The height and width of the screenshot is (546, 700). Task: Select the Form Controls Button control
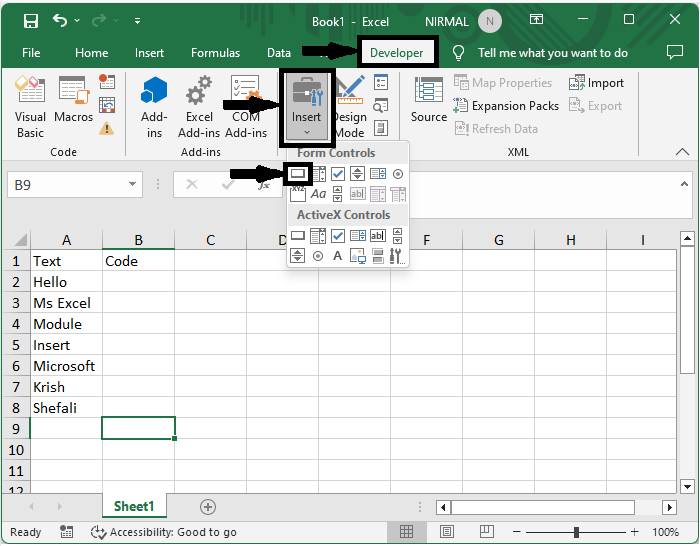pos(298,174)
